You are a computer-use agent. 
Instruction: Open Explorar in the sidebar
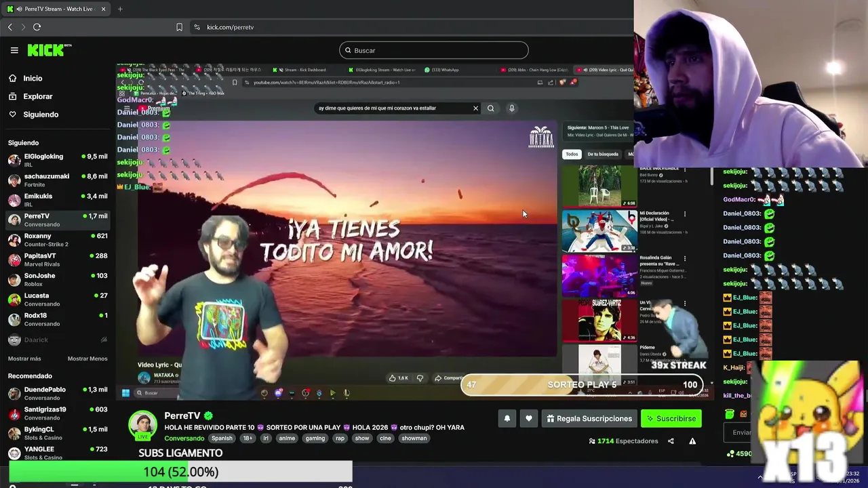38,96
